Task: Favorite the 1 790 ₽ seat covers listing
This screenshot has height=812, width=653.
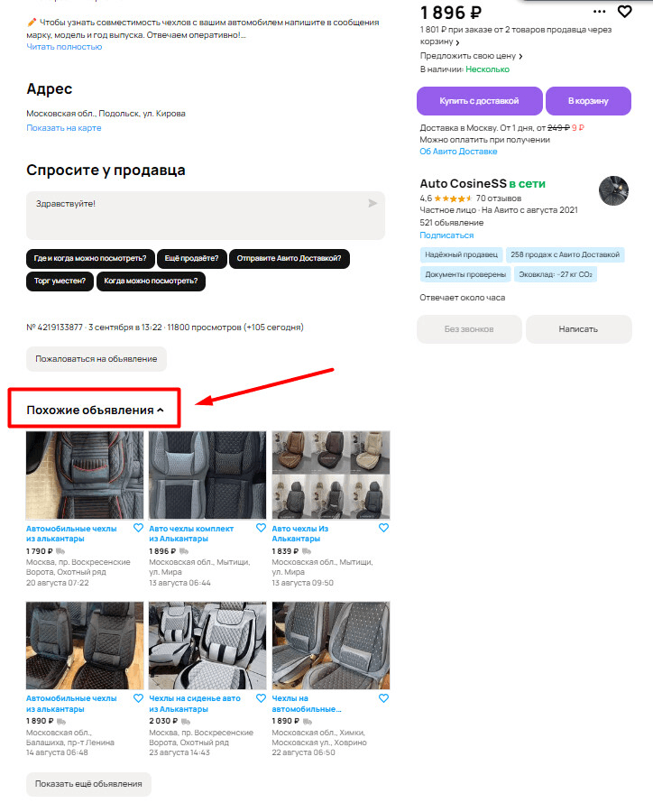Action: pyautogui.click(x=138, y=528)
